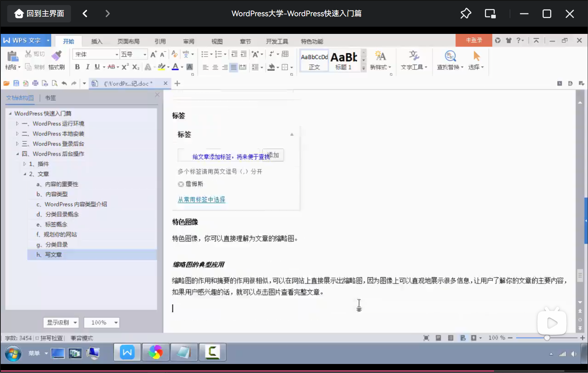This screenshot has width=588, height=373.
Task: Decrease font size with A- icon
Action: (162, 54)
